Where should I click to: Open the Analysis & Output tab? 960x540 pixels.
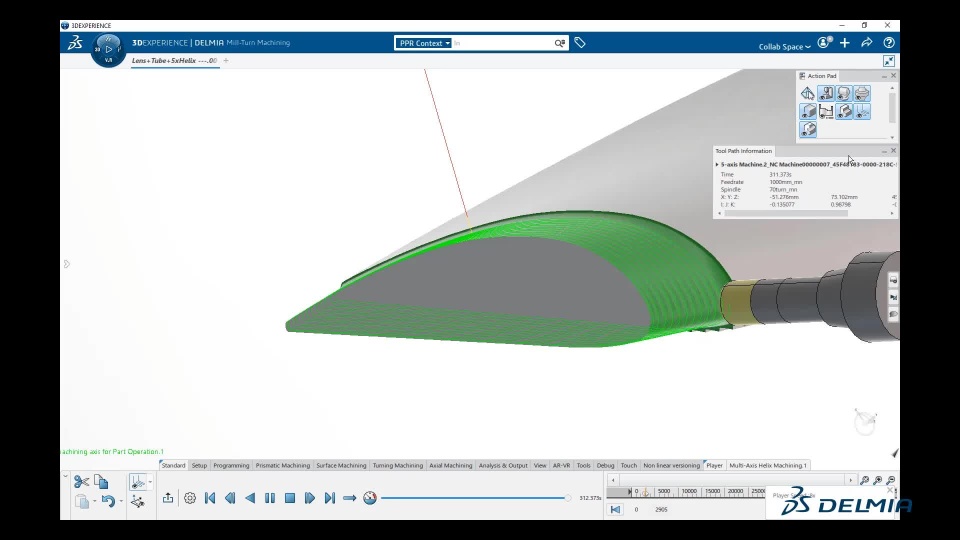click(x=503, y=465)
